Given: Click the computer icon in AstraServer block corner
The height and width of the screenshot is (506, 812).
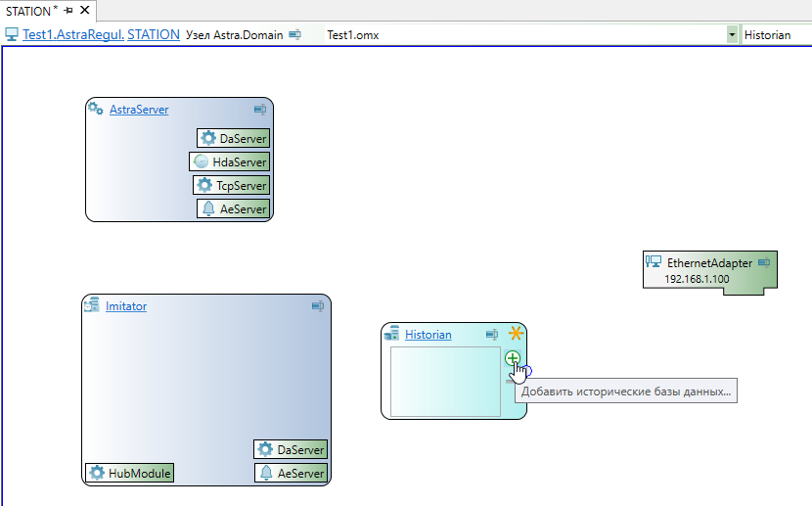Looking at the screenshot, I should [261, 110].
